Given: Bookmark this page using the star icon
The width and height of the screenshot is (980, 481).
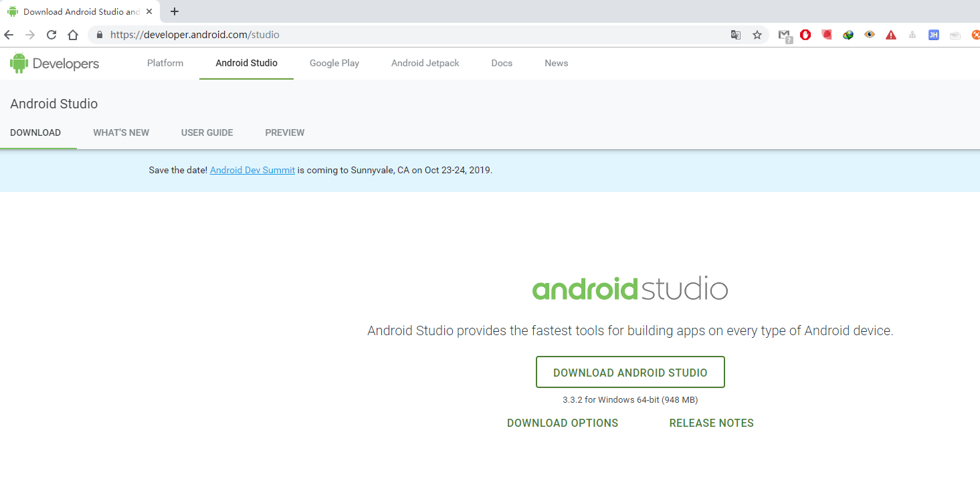Looking at the screenshot, I should tap(757, 35).
